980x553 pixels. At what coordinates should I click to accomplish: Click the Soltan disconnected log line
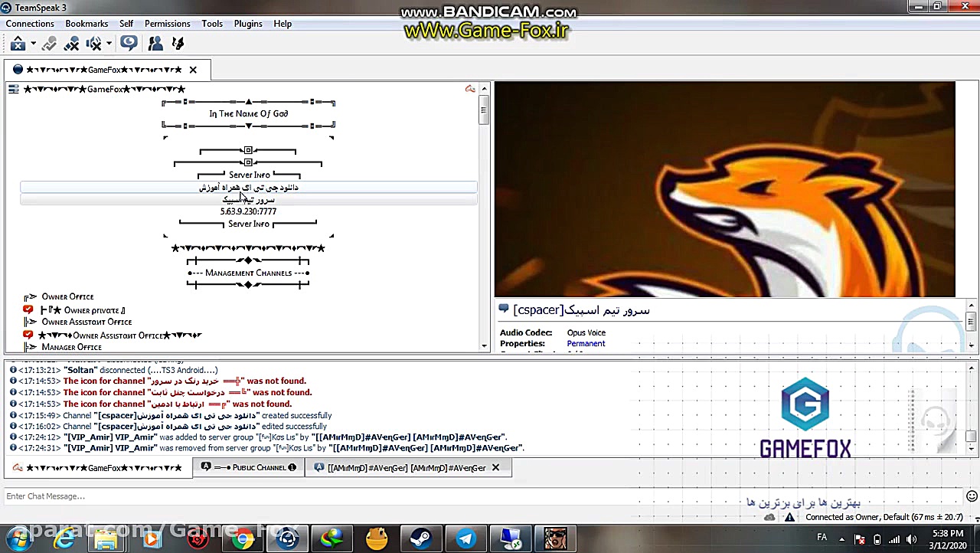click(x=113, y=370)
